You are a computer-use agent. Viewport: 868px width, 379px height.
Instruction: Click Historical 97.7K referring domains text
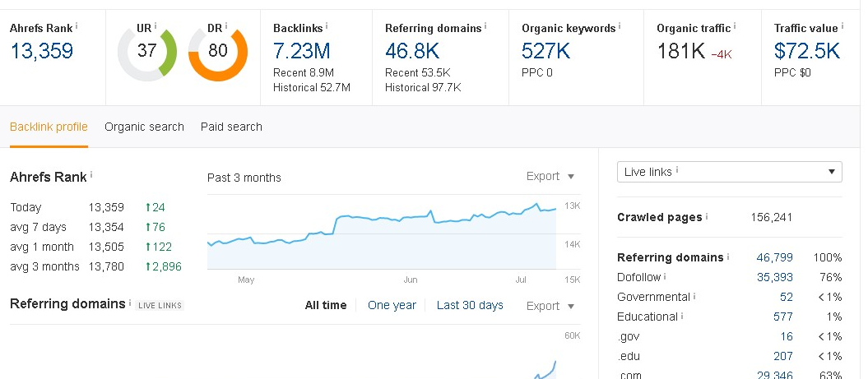point(423,87)
